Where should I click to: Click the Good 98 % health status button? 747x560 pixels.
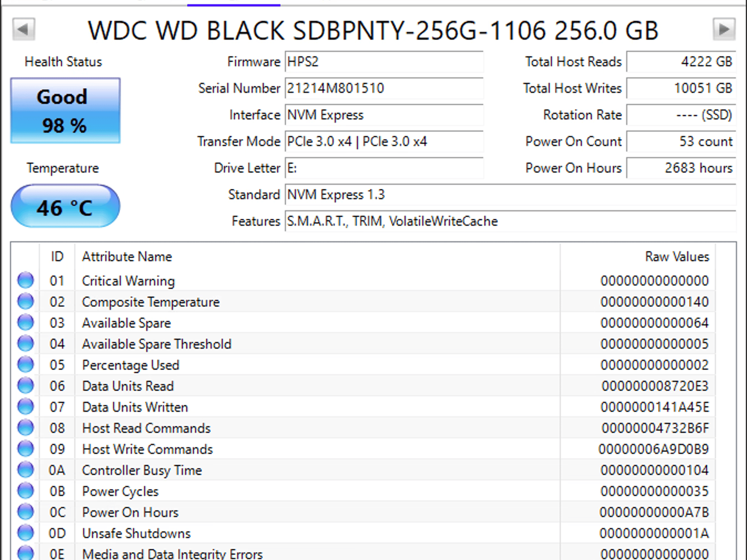[65, 110]
